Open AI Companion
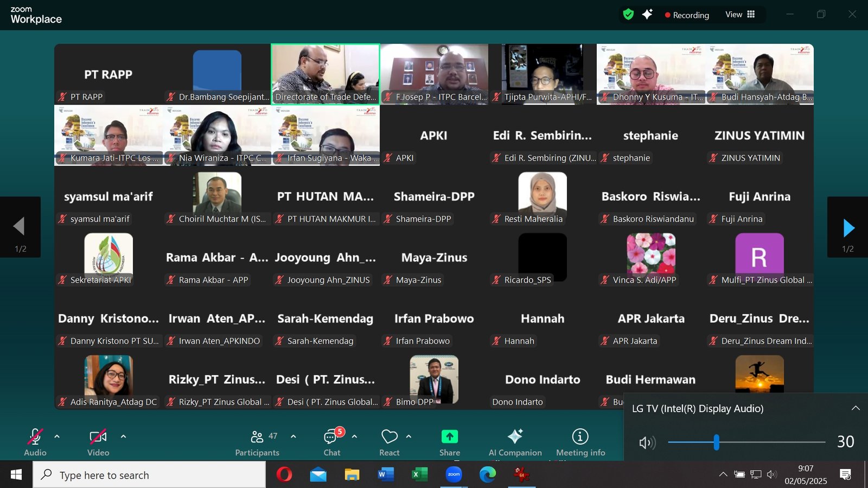This screenshot has height=488, width=868. (515, 442)
